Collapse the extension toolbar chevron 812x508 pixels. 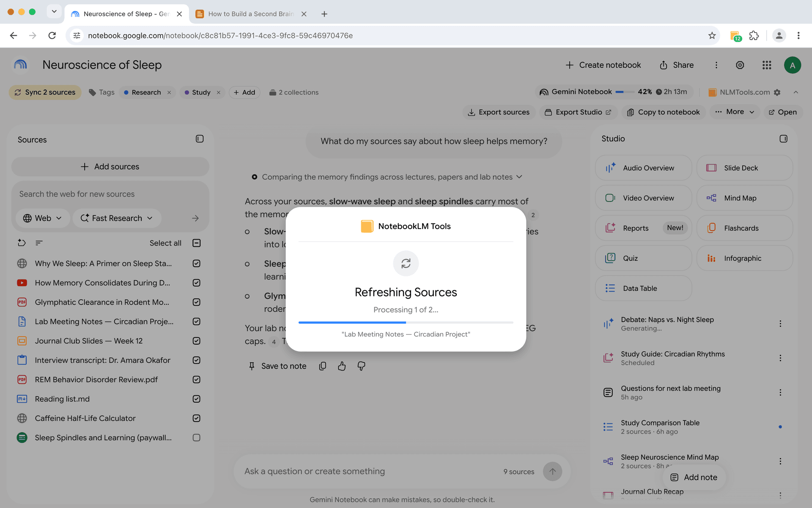[x=796, y=92]
